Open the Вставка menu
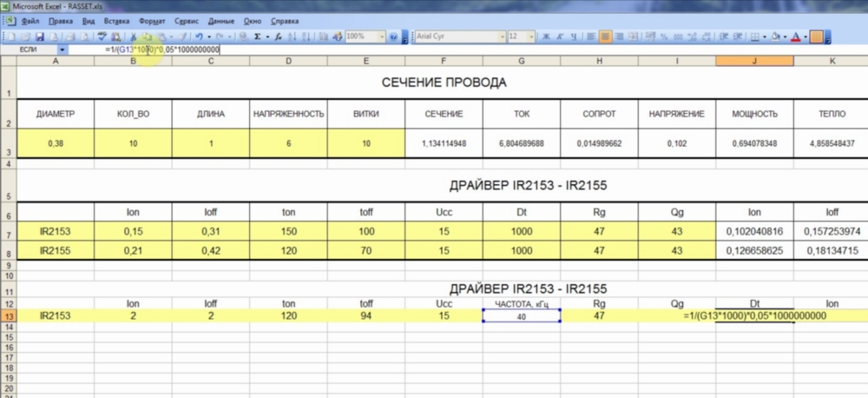 116,21
